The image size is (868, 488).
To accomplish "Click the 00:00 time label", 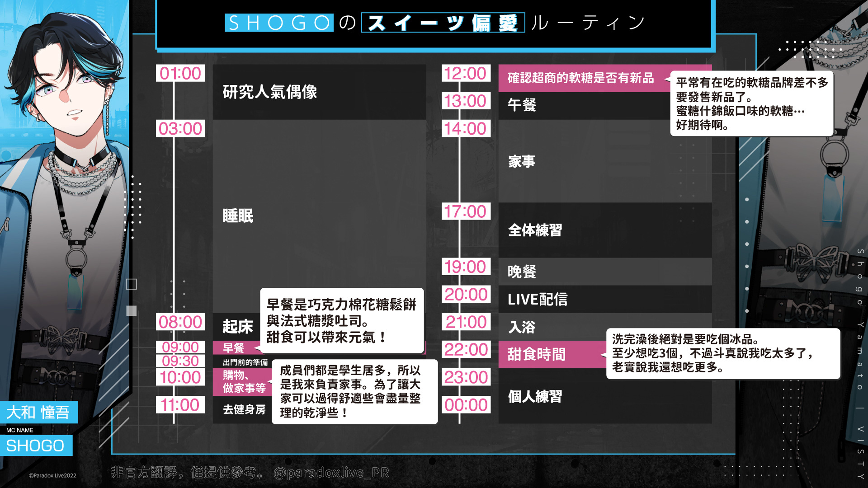I will (466, 405).
